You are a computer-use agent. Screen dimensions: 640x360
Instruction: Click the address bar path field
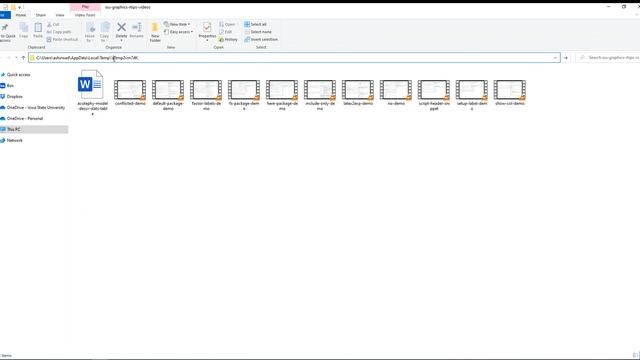pyautogui.click(x=294, y=58)
